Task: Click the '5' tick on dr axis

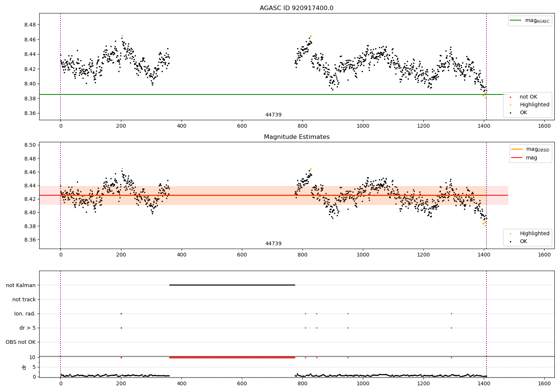Action: pyautogui.click(x=34, y=367)
